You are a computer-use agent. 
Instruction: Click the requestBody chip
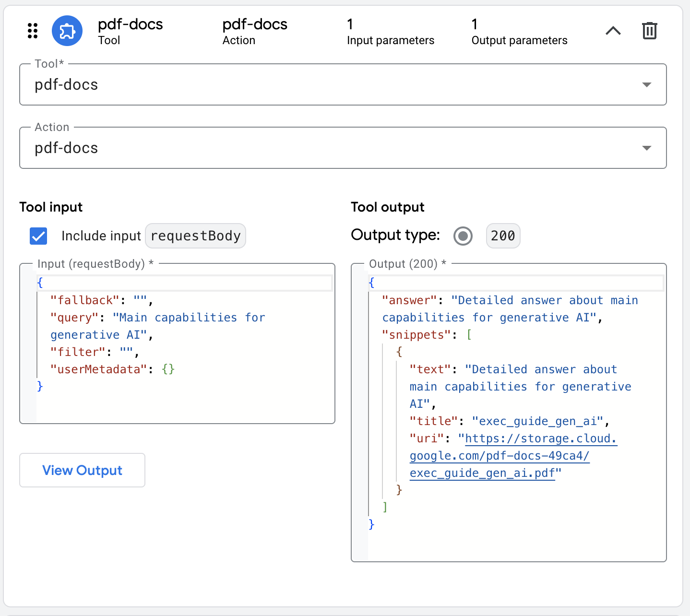195,236
